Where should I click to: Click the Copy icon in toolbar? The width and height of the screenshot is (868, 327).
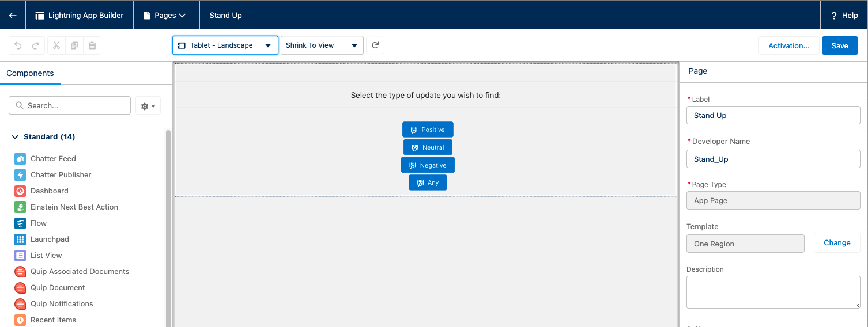click(74, 45)
